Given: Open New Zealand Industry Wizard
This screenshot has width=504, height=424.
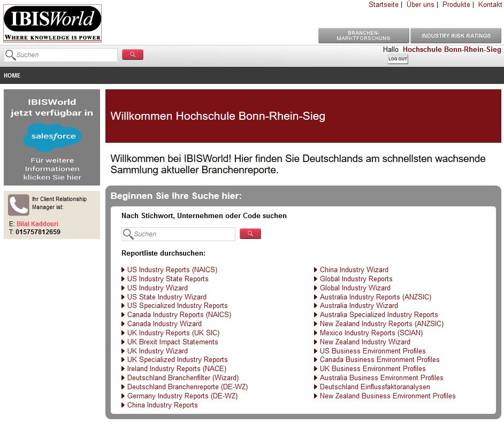Looking at the screenshot, I should pyautogui.click(x=365, y=342).
